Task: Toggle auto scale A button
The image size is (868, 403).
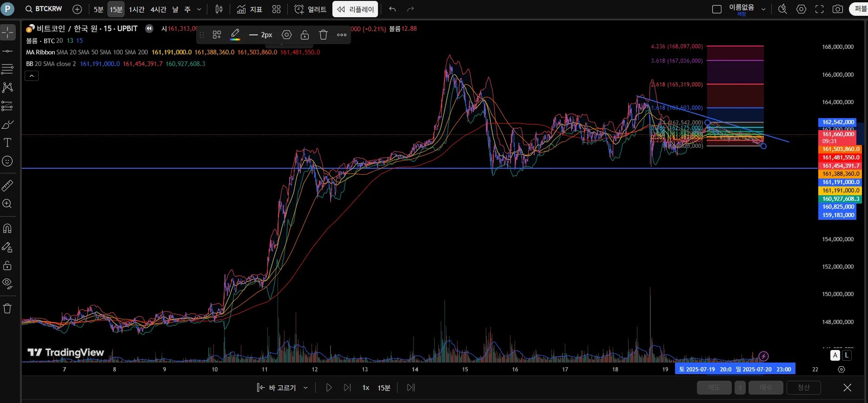Action: [x=835, y=355]
